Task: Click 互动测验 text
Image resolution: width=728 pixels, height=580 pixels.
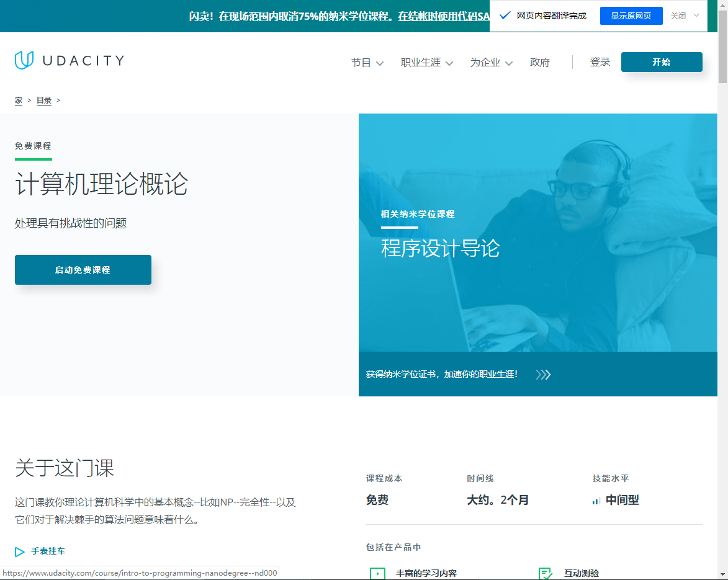Action: pos(582,574)
